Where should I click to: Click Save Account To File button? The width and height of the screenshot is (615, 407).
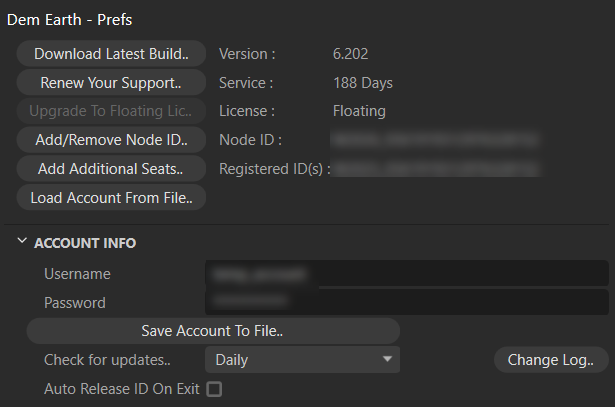coord(213,331)
